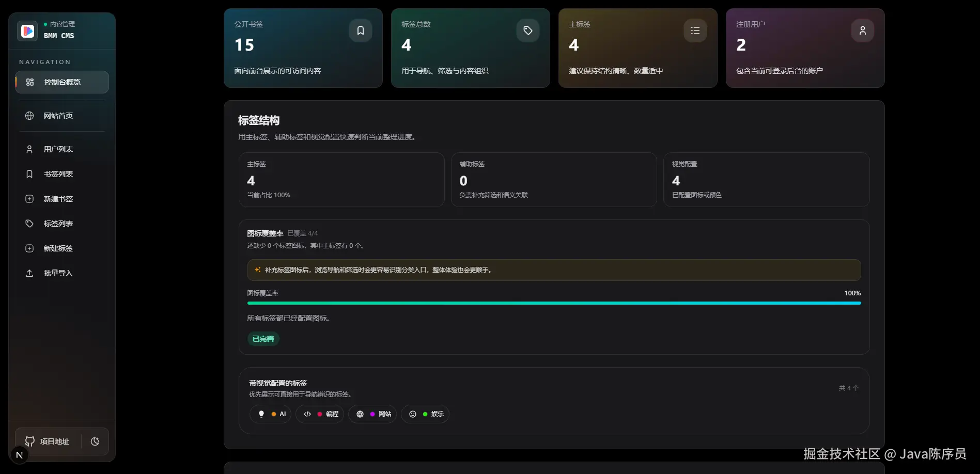Select the 娱乐 tag chip
Image resolution: width=980 pixels, height=474 pixels.
point(425,414)
